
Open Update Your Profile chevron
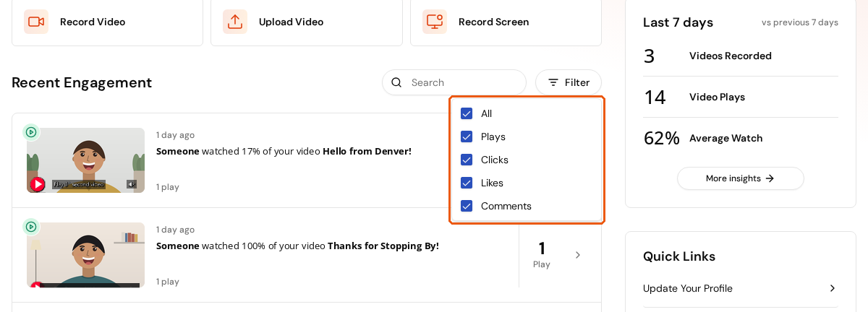pyautogui.click(x=833, y=288)
